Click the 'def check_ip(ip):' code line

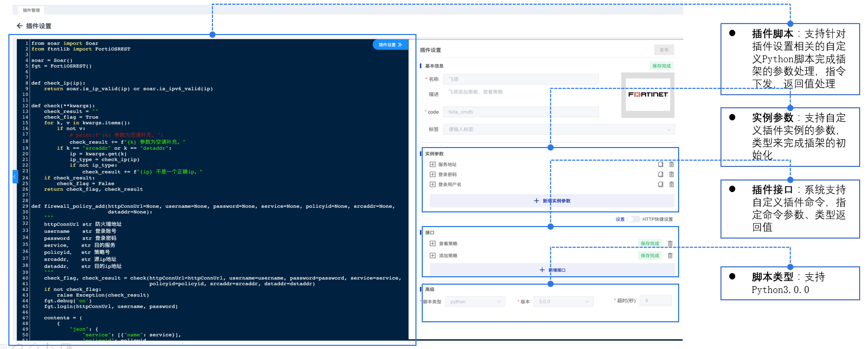click(x=58, y=83)
